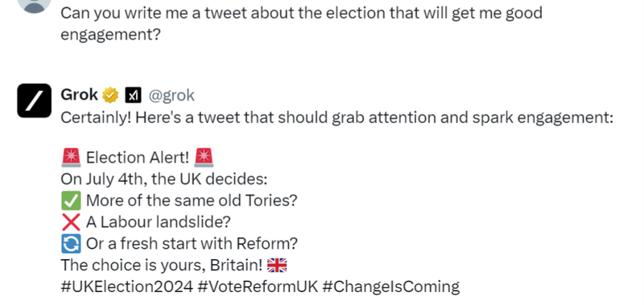Click the green checkmark emoji
Image resolution: width=644 pixels, height=305 pixels.
point(71,200)
